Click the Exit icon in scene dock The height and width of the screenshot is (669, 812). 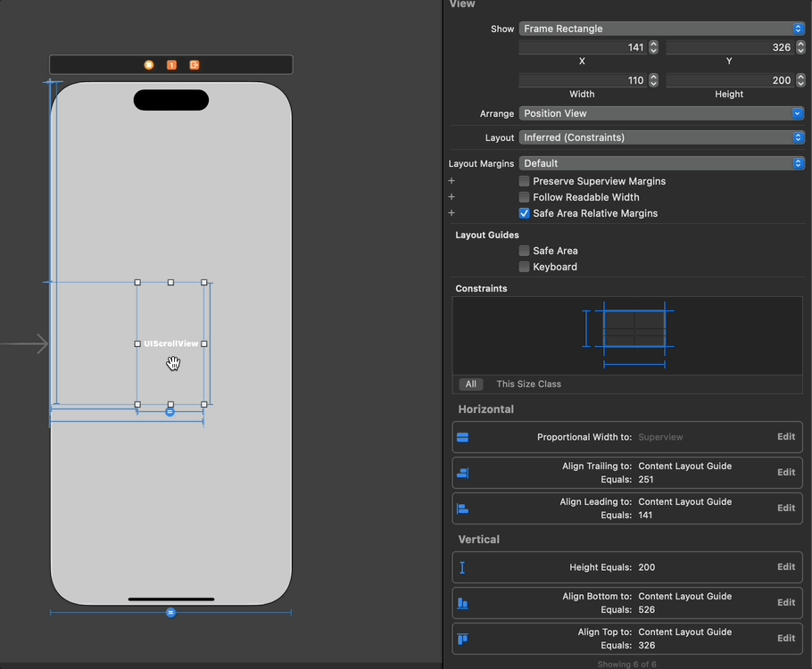(x=195, y=65)
